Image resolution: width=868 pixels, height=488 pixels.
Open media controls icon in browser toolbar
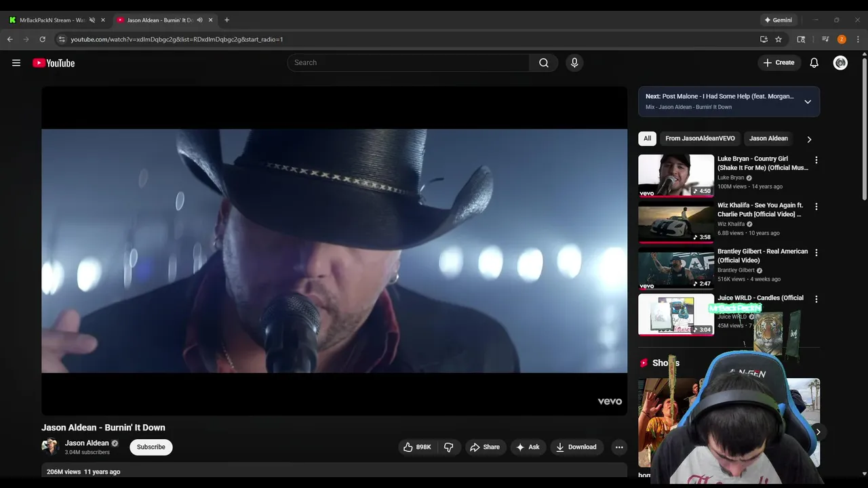pos(825,39)
